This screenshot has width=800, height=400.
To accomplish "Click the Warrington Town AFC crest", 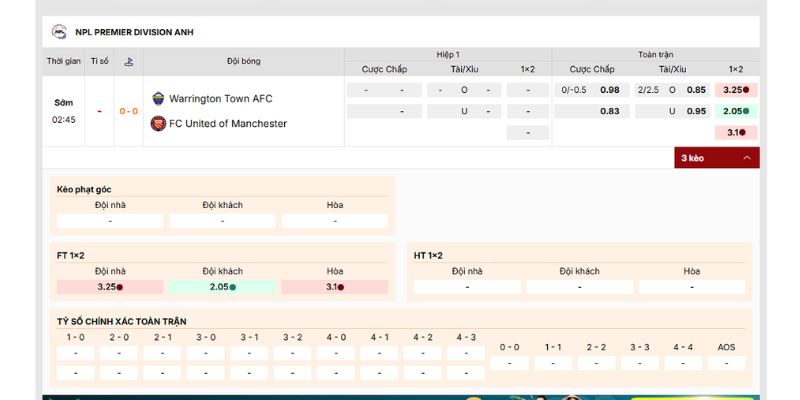I will coord(158,99).
